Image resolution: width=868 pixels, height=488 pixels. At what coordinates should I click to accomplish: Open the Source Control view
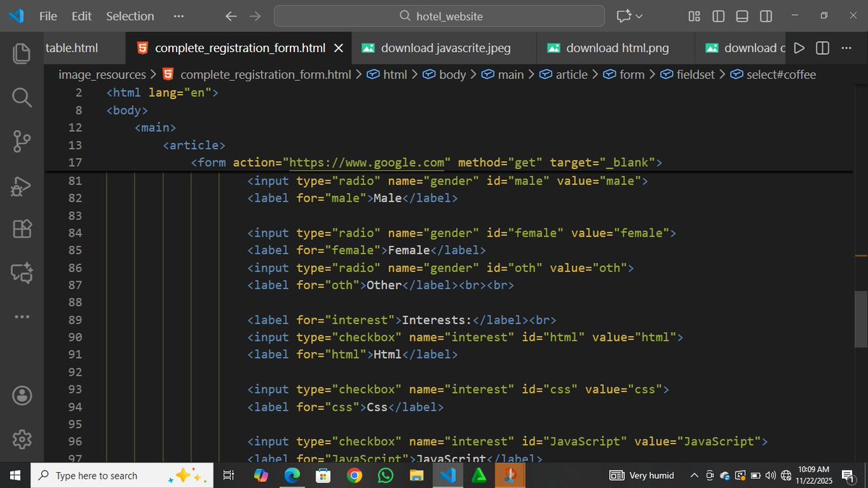[22, 142]
